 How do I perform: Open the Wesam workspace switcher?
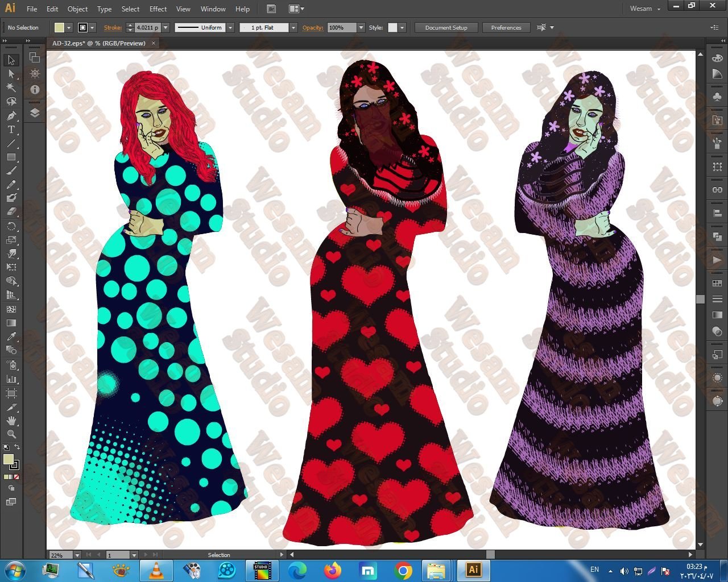pyautogui.click(x=645, y=9)
